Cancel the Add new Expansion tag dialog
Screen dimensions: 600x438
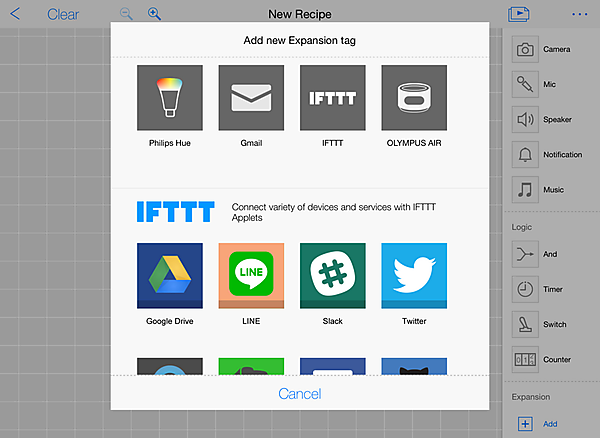pos(300,394)
